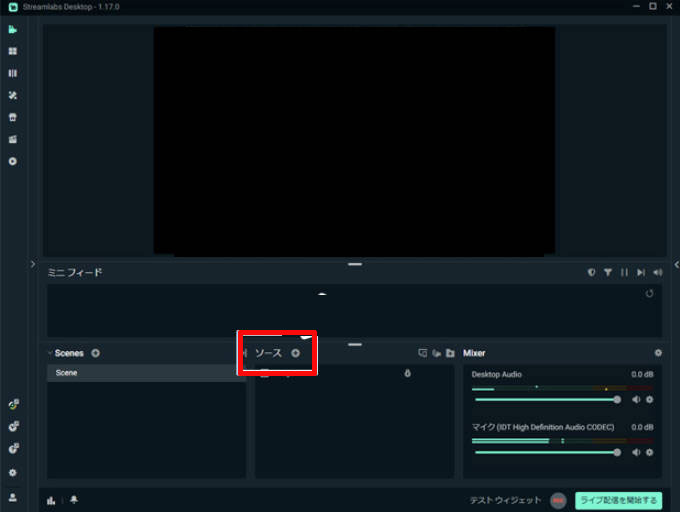Mute the マイク microphone channel

[636, 452]
